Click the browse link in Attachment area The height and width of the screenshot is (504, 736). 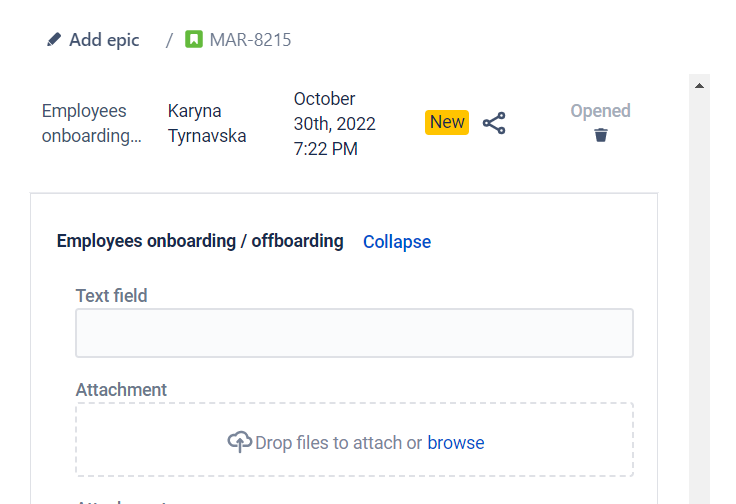point(456,443)
